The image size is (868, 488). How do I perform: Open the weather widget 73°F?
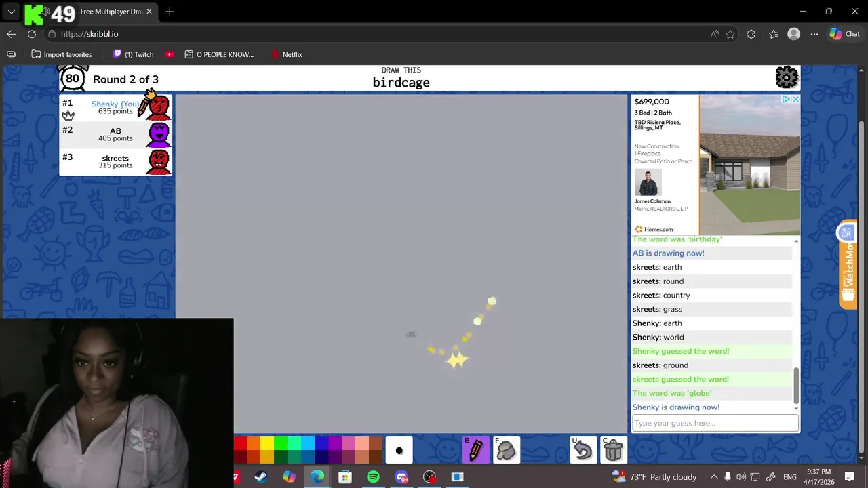[654, 477]
